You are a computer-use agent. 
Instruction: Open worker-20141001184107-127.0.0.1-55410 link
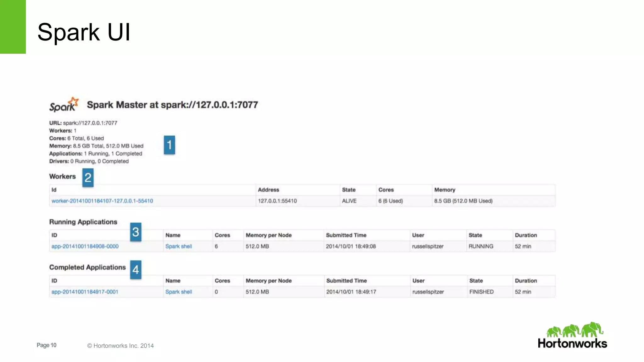(x=102, y=201)
